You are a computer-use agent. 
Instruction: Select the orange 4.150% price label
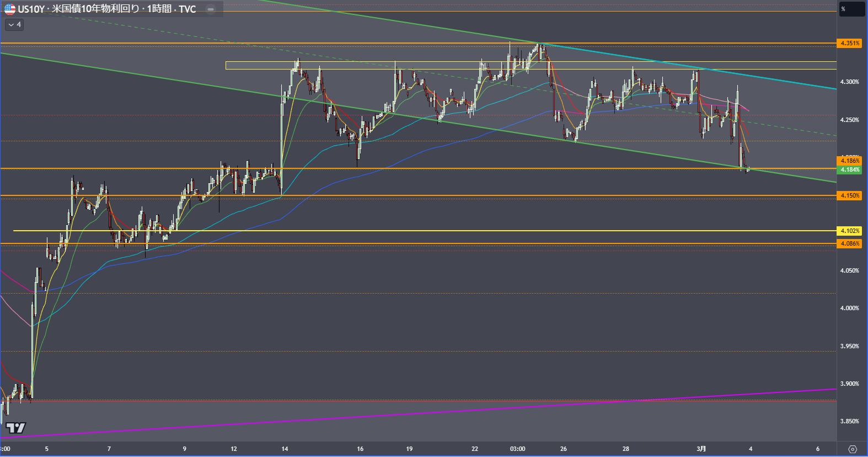(849, 195)
